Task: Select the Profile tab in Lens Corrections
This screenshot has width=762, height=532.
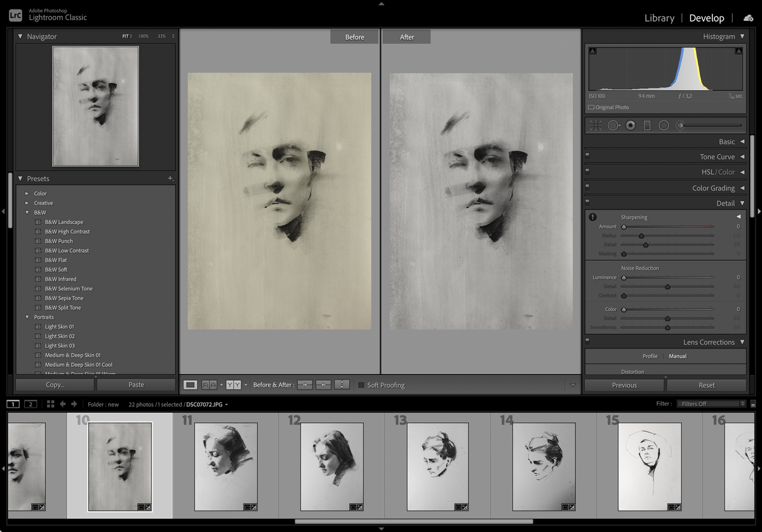Action: (650, 356)
